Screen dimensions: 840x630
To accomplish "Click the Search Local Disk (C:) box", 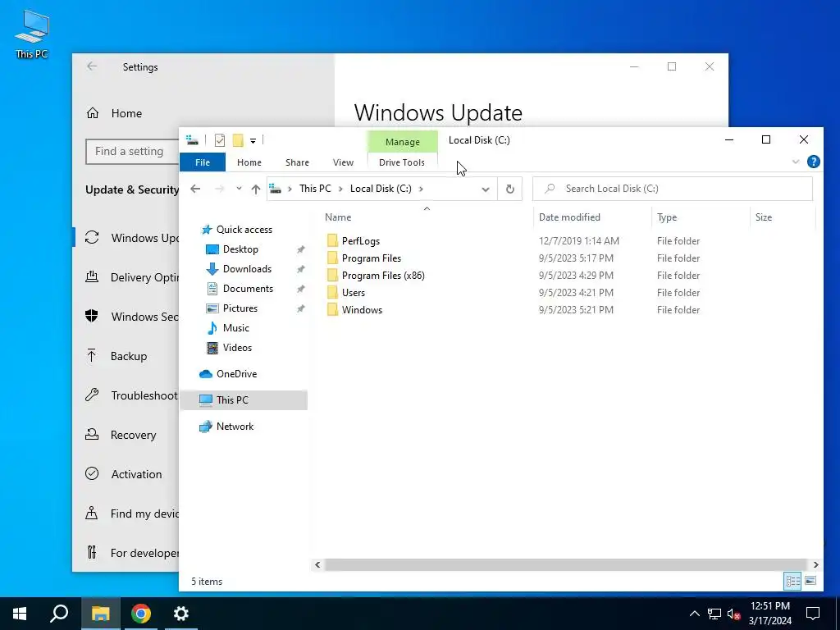I will coord(673,189).
